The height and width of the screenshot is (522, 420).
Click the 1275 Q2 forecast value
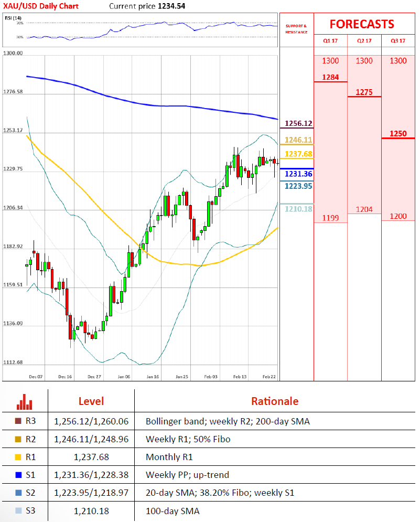[364, 92]
